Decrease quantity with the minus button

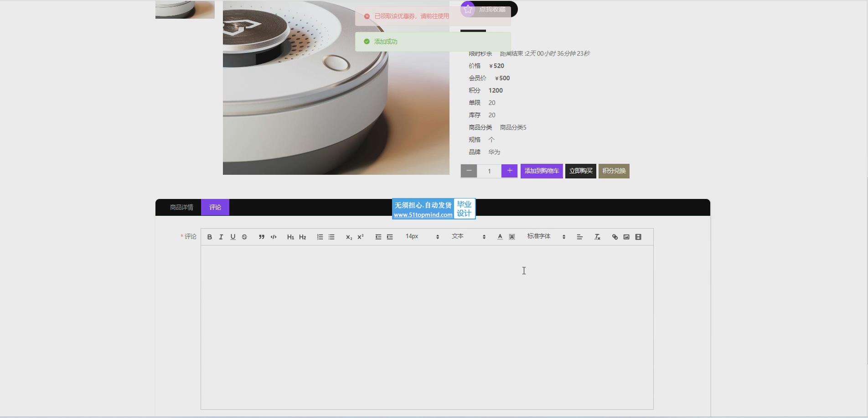469,171
